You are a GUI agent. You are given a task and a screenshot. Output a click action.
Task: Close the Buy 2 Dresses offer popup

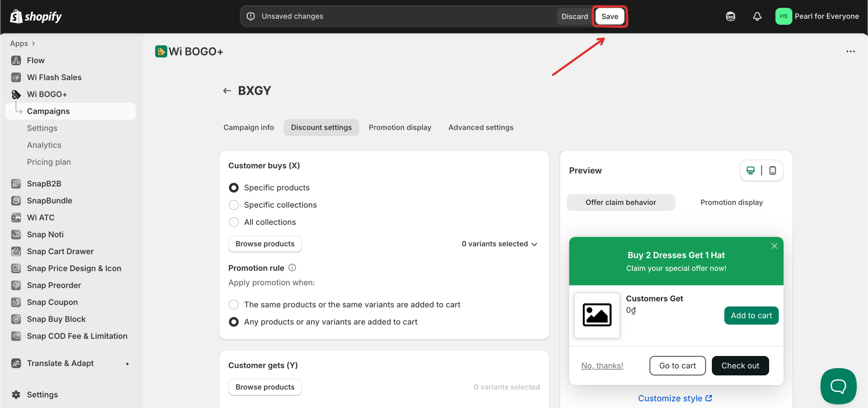[774, 246]
